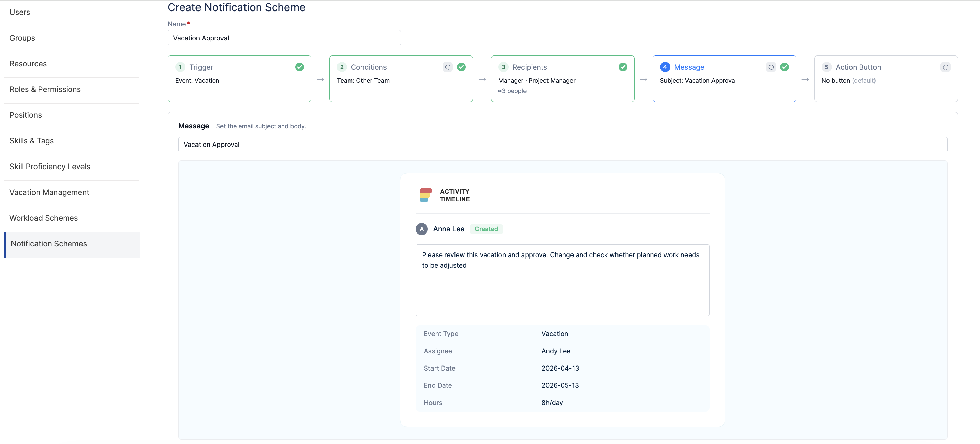Screen dimensions: 980x444
Task: Click the green checkmark on Message step
Action: point(785,67)
